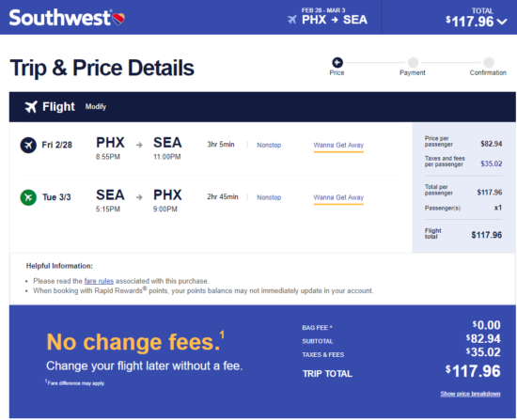517x420 pixels.
Task: Click the arrow between PHX and SEA departure
Action: click(x=139, y=145)
